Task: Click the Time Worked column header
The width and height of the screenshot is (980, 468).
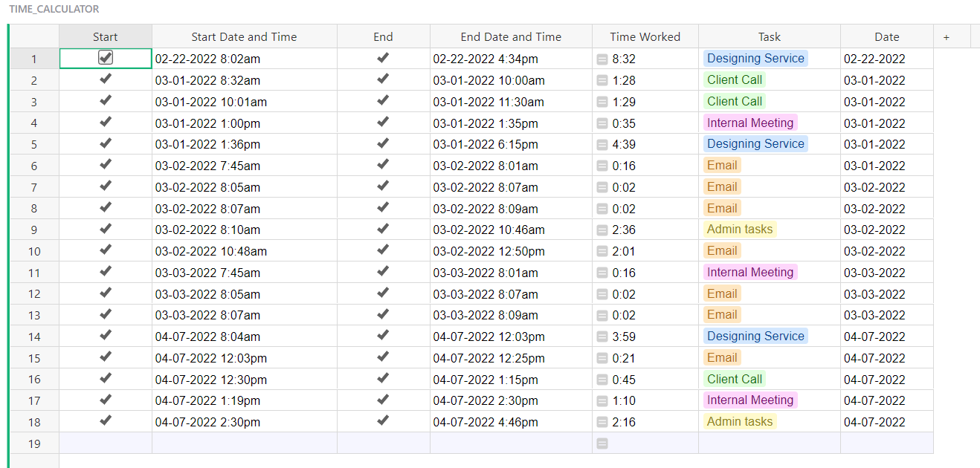Action: coord(644,36)
